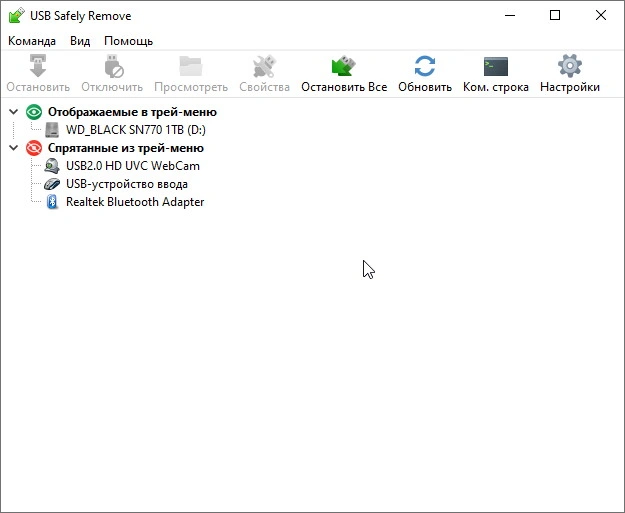Collapse the Спрятанные из трей-меню group
This screenshot has height=513, width=625.
13,148
